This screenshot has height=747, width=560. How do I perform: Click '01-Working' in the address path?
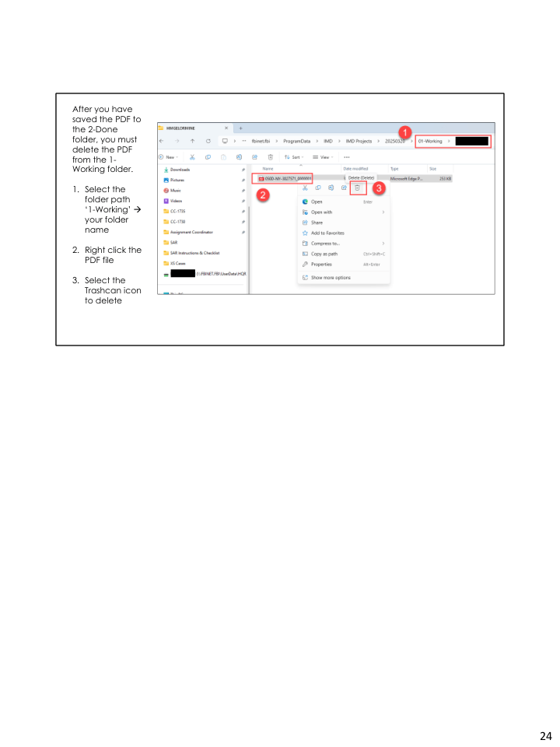point(430,141)
